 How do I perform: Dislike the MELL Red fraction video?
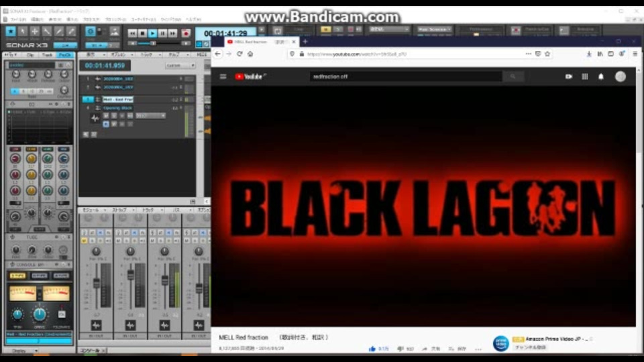click(x=400, y=349)
